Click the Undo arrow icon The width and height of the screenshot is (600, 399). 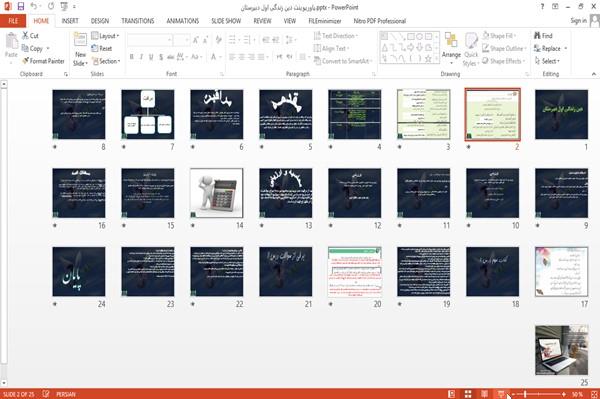34,7
